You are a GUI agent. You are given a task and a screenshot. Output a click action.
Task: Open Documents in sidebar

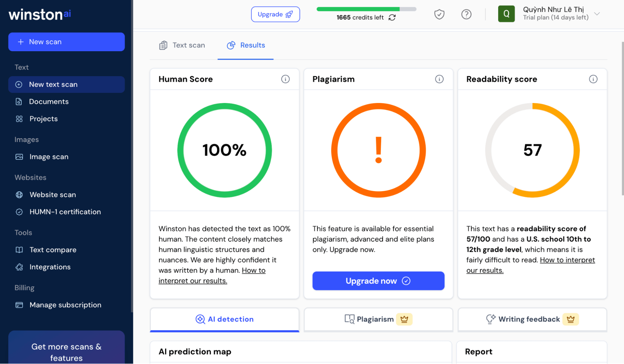[x=66, y=101]
